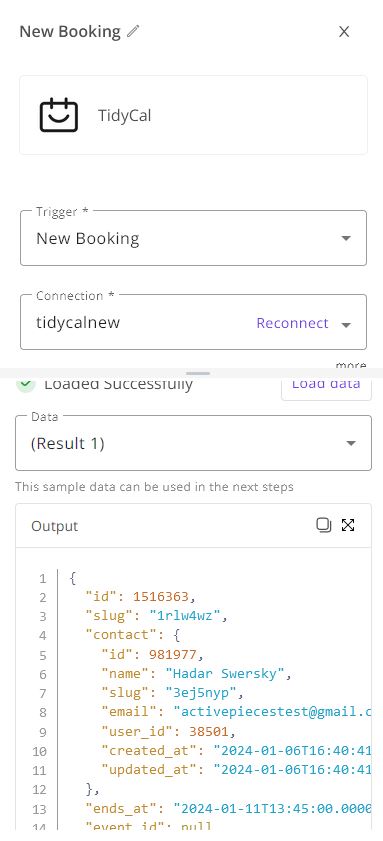Close the New Booking panel
Viewport: 383px width, 841px height.
[x=344, y=32]
